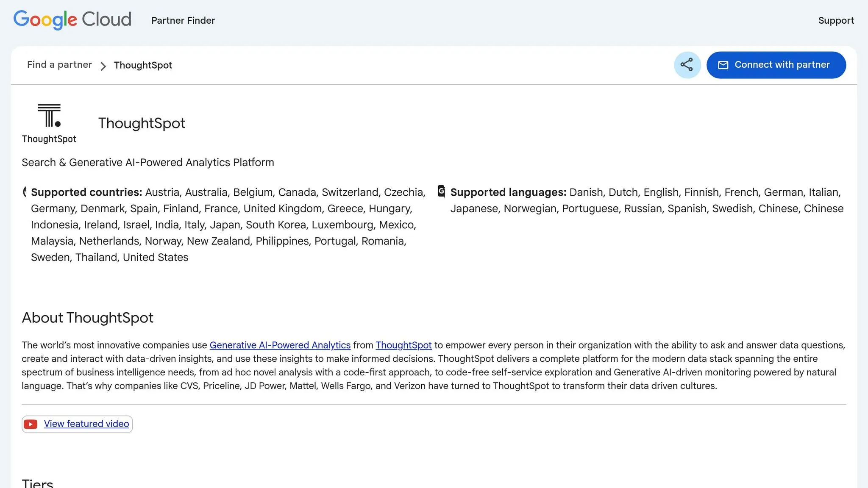This screenshot has height=488, width=868.
Task: Click the share icon button
Action: (x=687, y=65)
